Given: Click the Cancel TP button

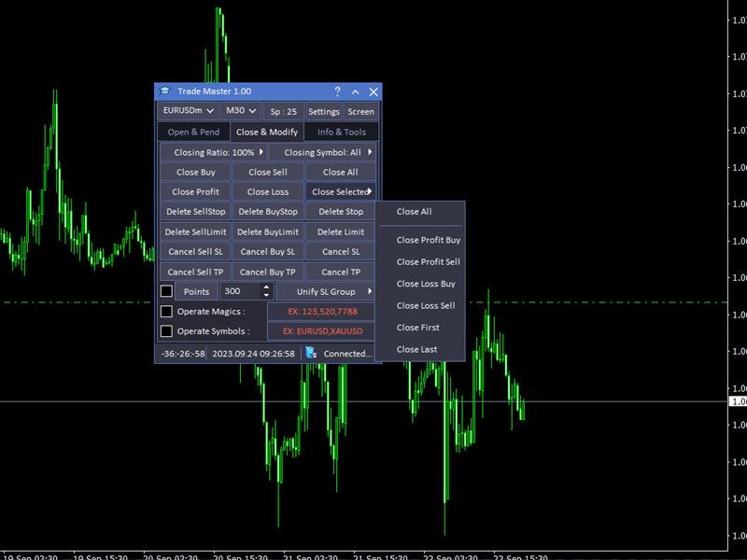Looking at the screenshot, I should [x=340, y=272].
